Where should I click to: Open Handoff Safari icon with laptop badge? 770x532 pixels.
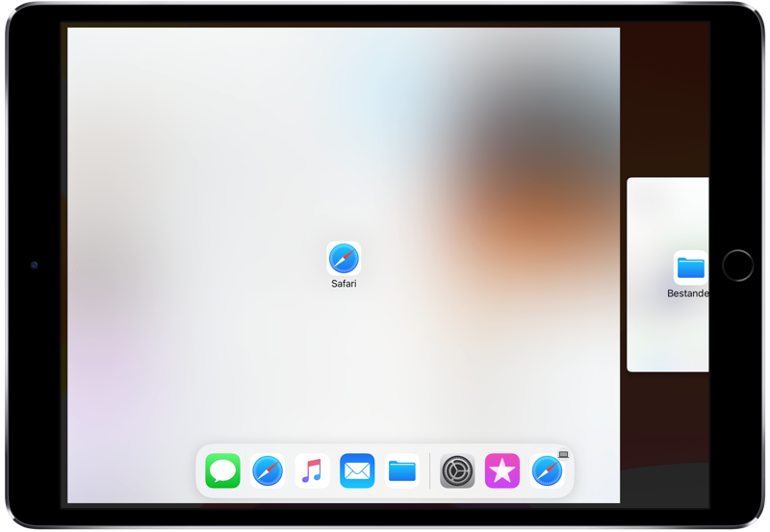point(547,470)
